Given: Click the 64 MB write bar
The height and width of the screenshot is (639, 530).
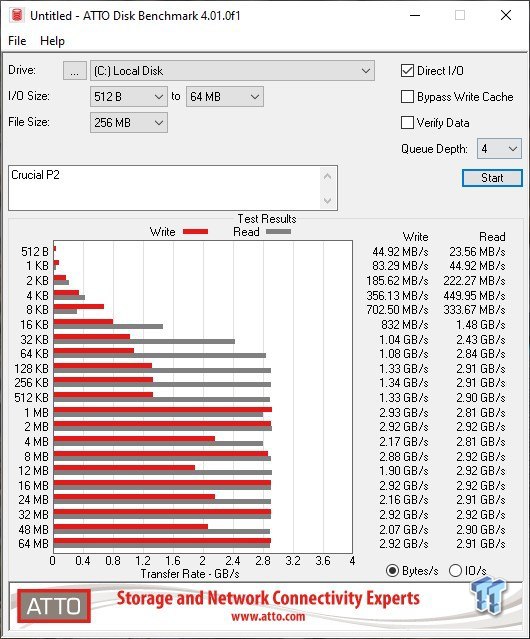Looking at the screenshot, I should 162,541.
